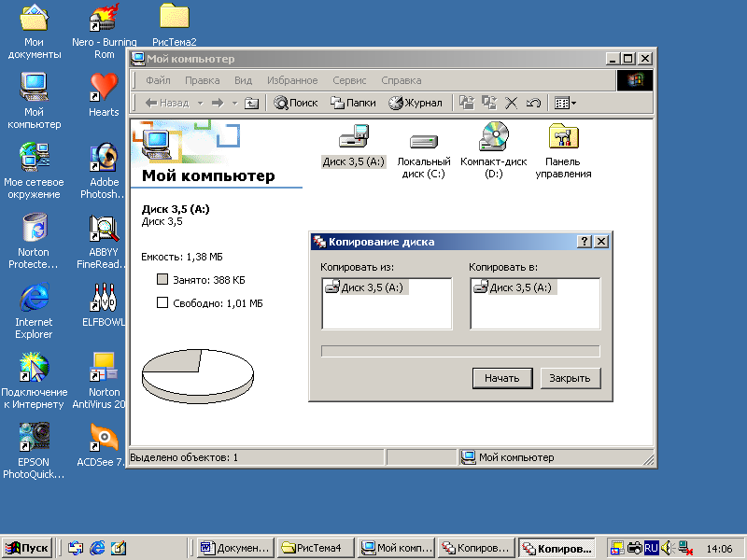Select Подключение к Интернету desktop icon
Screen dimensions: 747x560
point(34,381)
